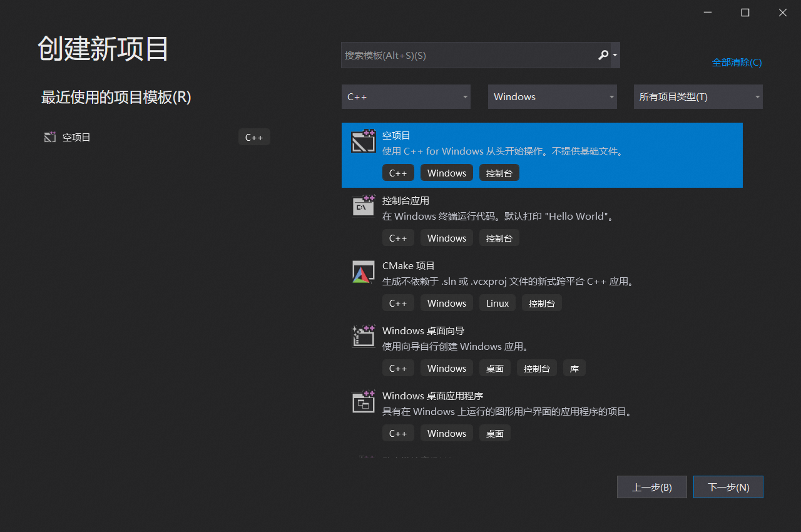The image size is (801, 532).
Task: Open the Windows platform dropdown
Action: [552, 96]
